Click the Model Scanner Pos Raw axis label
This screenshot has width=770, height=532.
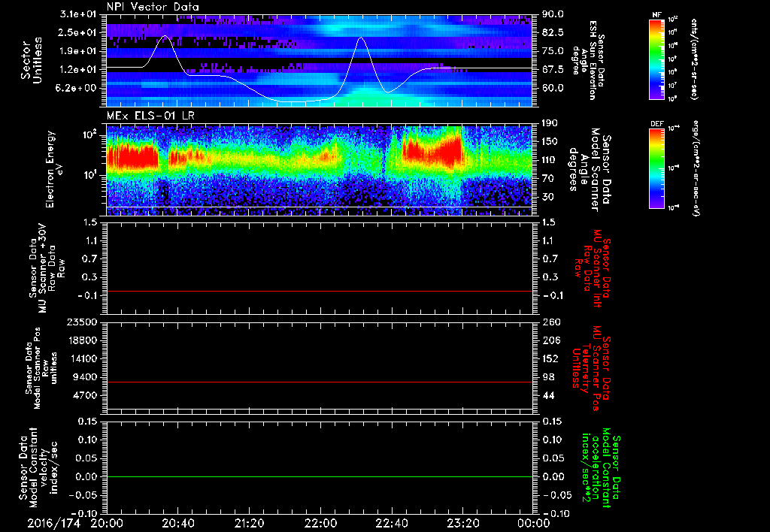[x=41, y=368]
